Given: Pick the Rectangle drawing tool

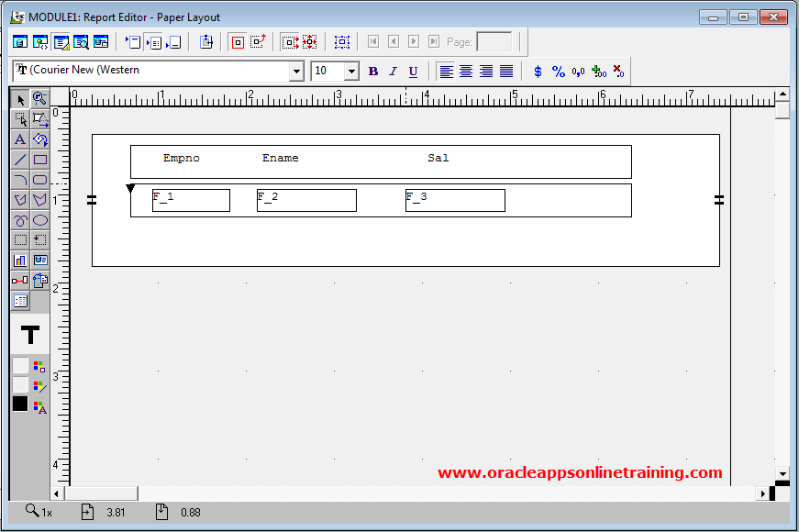Looking at the screenshot, I should (x=40, y=160).
